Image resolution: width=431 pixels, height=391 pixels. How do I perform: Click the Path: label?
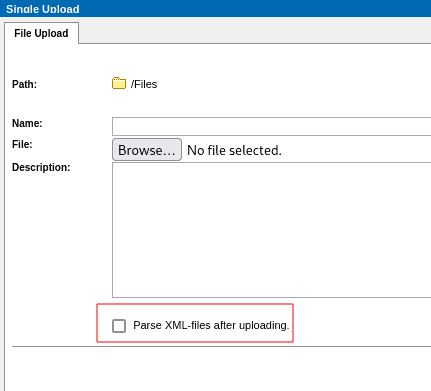coord(24,84)
